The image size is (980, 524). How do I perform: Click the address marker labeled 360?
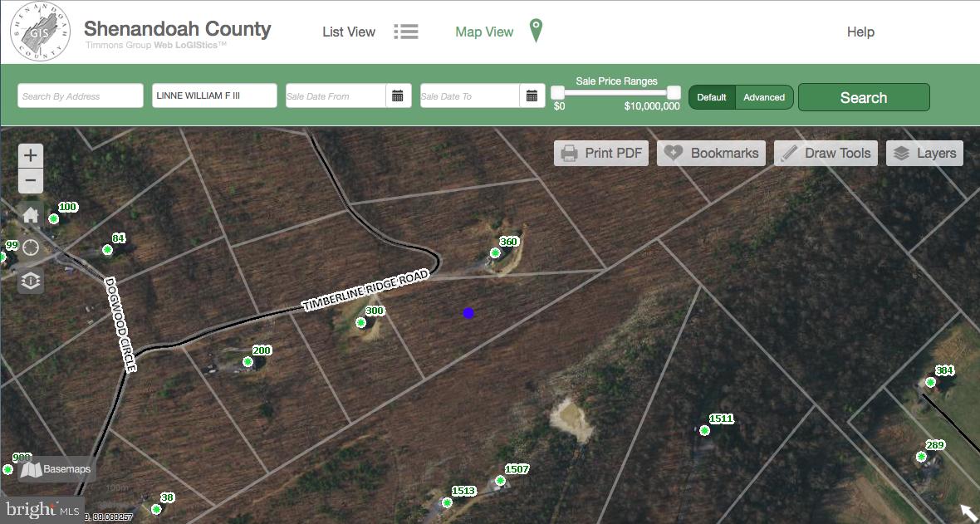click(x=495, y=252)
